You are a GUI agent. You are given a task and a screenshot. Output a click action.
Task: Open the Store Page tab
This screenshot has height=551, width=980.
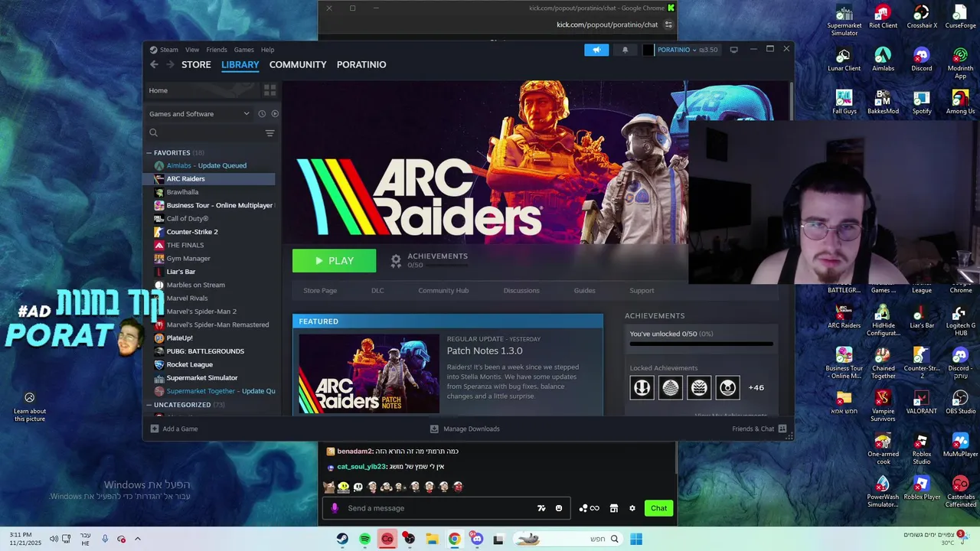[320, 291]
